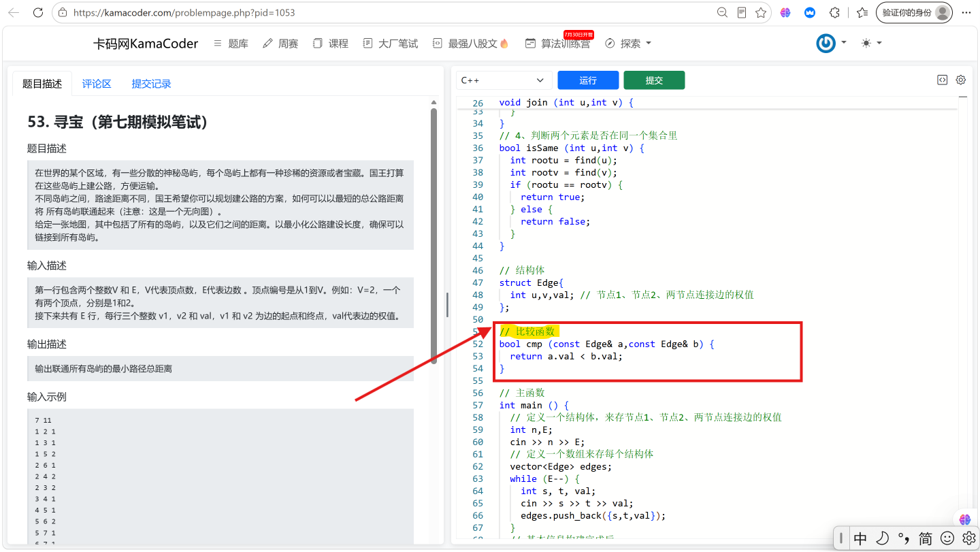980x552 pixels.
Task: Switch to the 提交记录 tab
Action: point(151,84)
